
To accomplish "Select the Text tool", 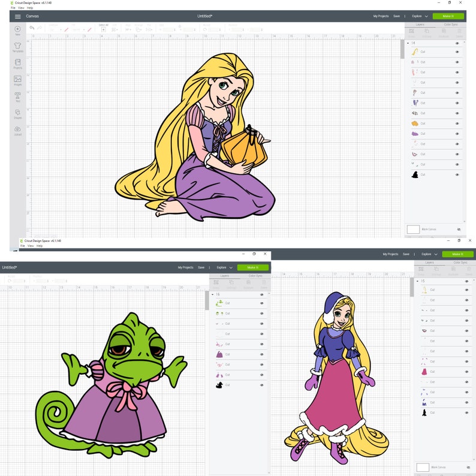I will tap(17, 96).
